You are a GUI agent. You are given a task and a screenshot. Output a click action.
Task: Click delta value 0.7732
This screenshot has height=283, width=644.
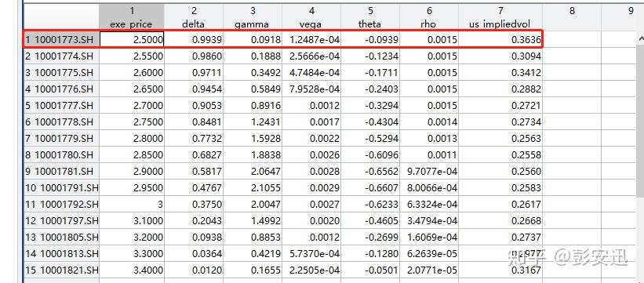(194, 139)
